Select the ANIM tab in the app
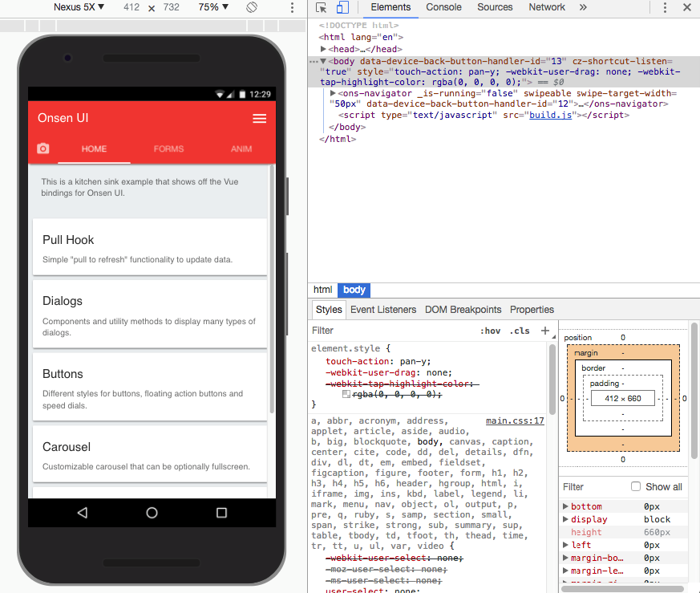 click(x=241, y=148)
